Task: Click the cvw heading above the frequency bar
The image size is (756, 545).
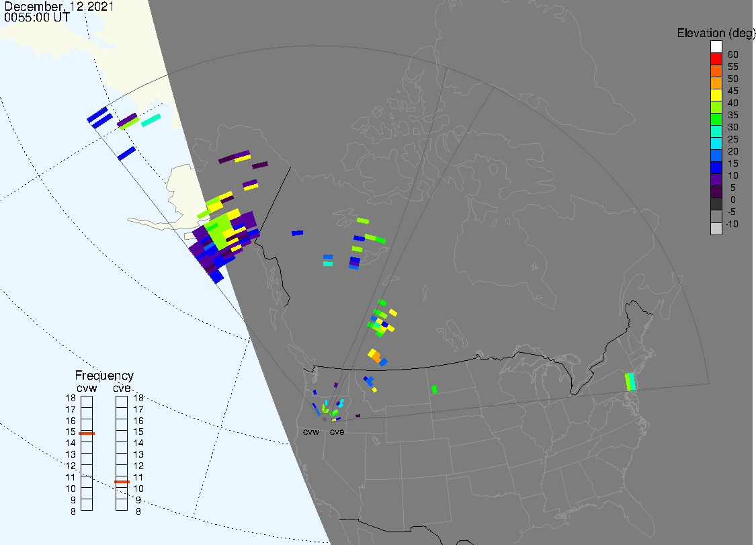Action: 87,388
